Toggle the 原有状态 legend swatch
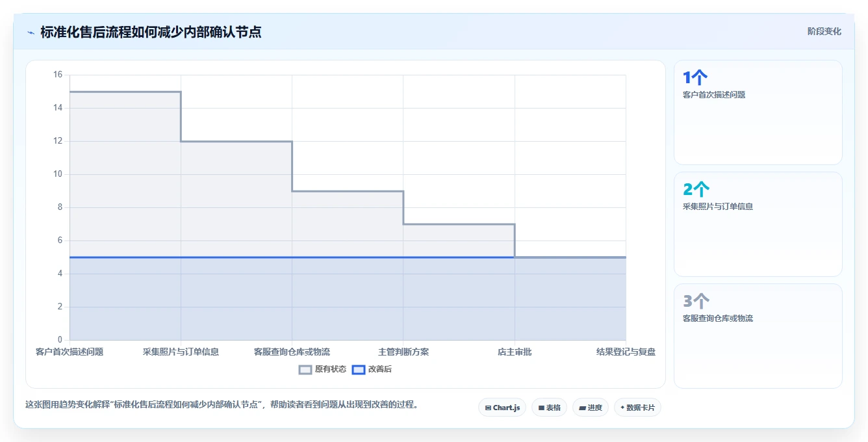868x442 pixels. point(305,369)
